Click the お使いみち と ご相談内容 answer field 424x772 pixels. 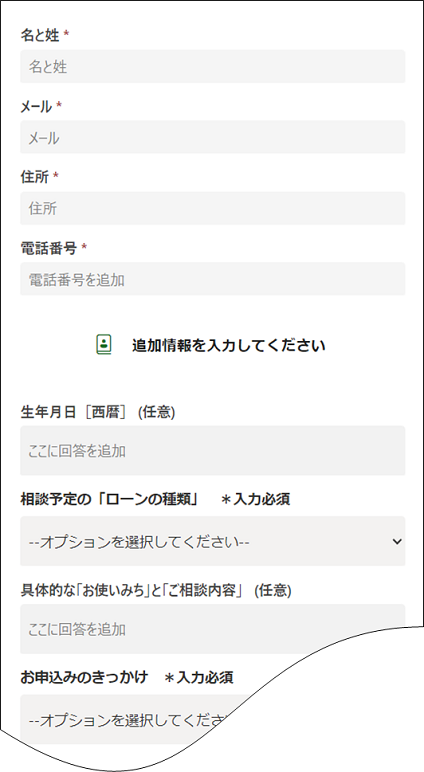click(x=213, y=629)
